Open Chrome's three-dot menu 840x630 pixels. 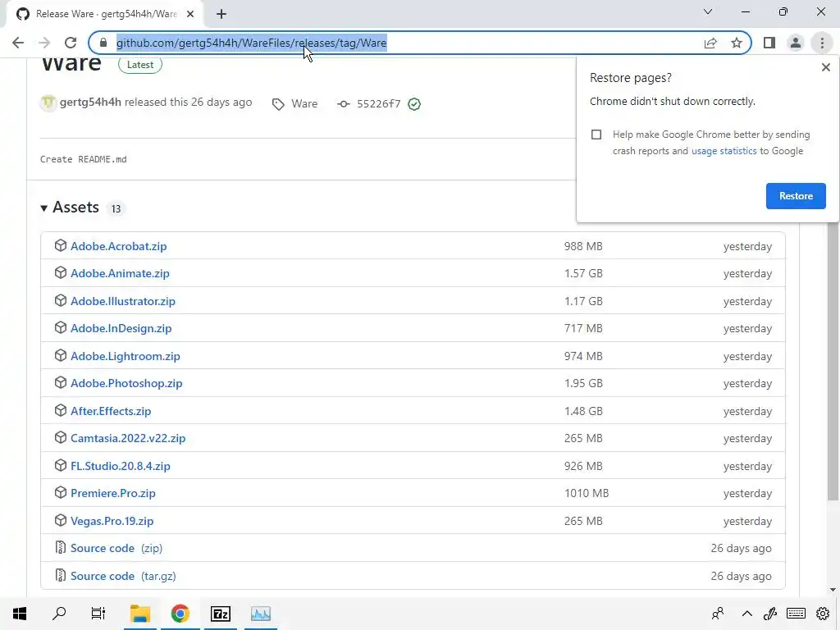click(x=822, y=43)
